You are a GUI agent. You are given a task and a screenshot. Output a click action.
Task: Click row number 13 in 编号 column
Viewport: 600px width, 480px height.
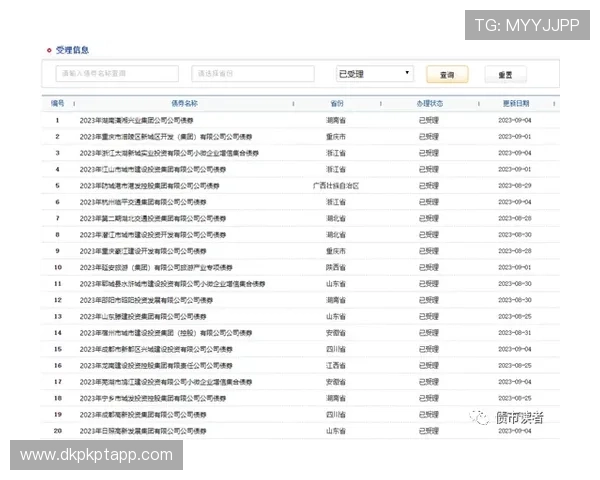click(58, 317)
